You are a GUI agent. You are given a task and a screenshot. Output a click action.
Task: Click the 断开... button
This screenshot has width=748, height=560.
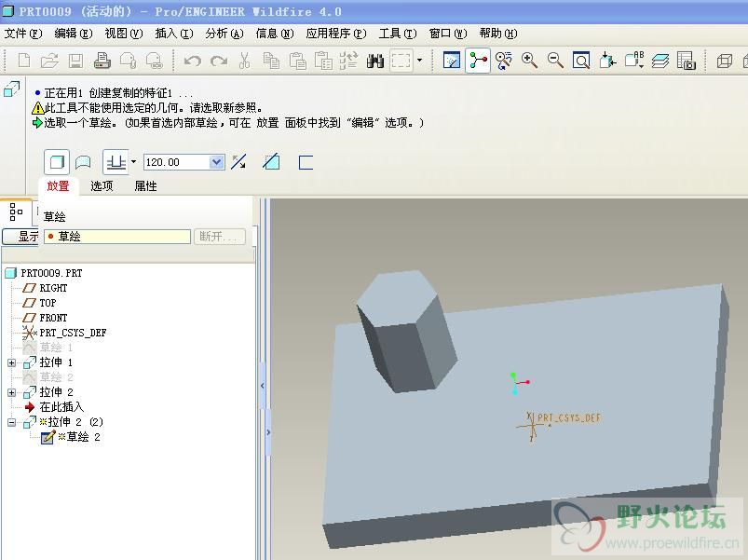click(x=220, y=237)
